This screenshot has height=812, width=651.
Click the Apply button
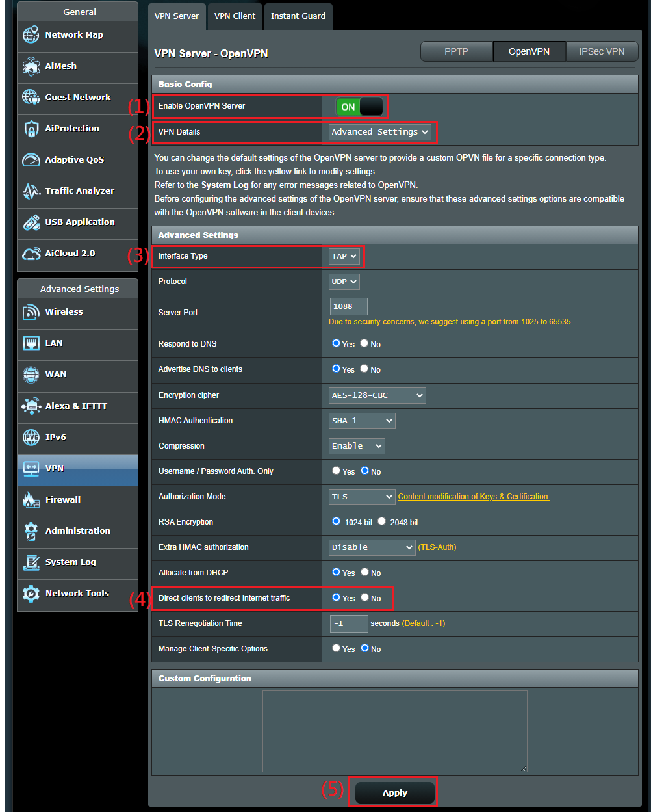[x=394, y=792]
